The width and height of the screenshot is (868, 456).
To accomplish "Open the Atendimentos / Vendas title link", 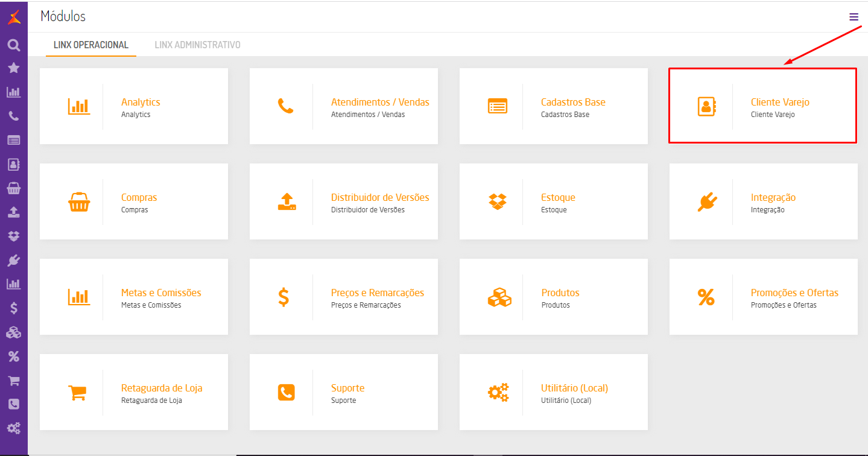I will click(x=380, y=102).
